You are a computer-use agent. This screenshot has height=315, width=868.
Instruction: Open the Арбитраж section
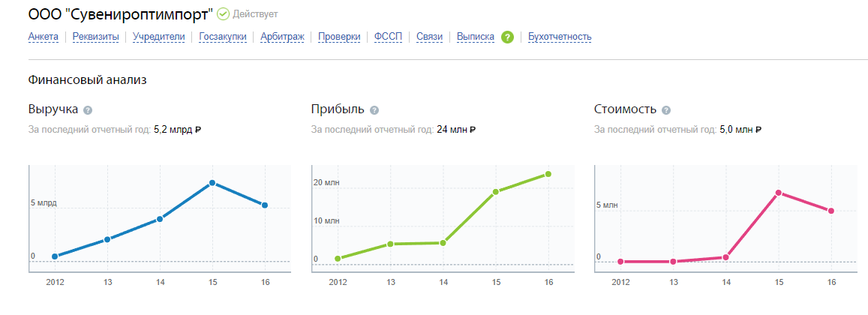tap(282, 36)
